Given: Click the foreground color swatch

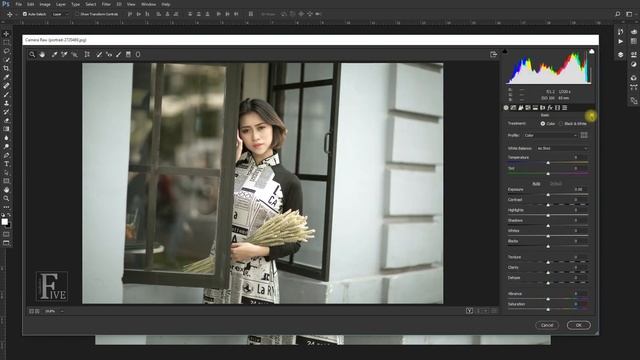Looking at the screenshot, I should [x=4, y=222].
